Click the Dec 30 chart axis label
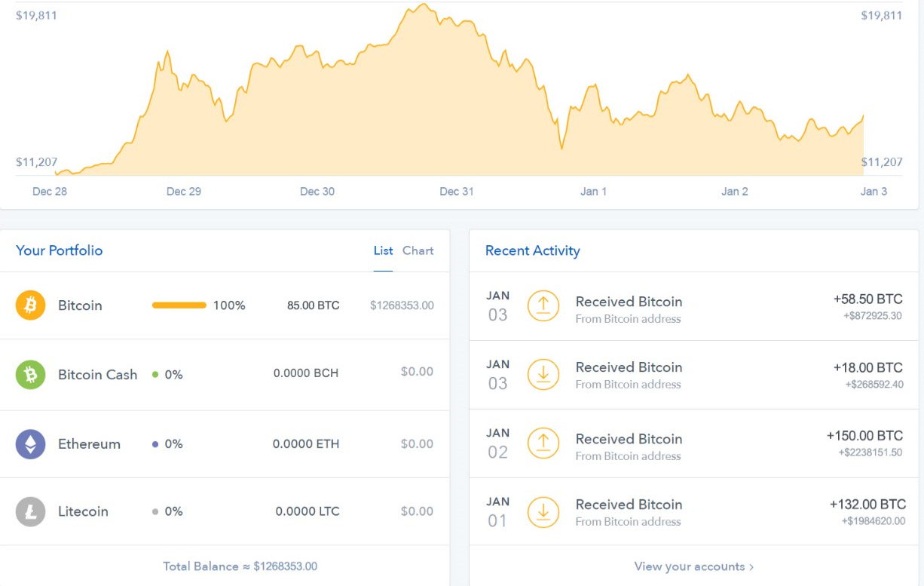 317,192
